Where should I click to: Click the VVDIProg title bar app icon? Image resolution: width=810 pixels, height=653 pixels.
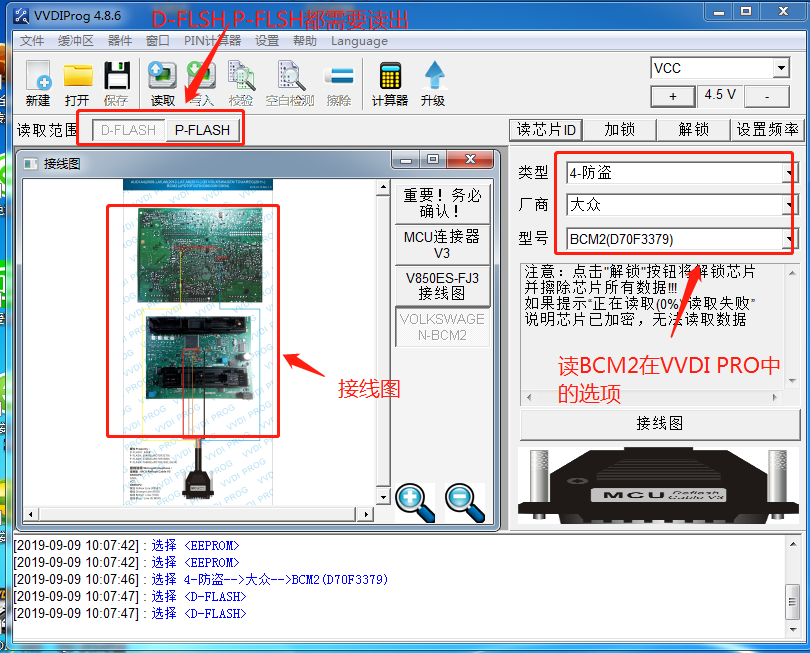point(22,15)
